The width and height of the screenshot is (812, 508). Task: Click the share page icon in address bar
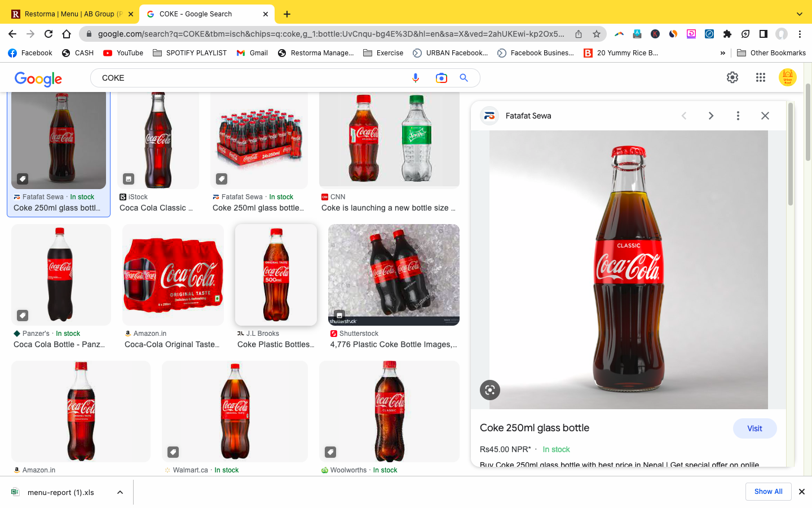[x=579, y=34]
